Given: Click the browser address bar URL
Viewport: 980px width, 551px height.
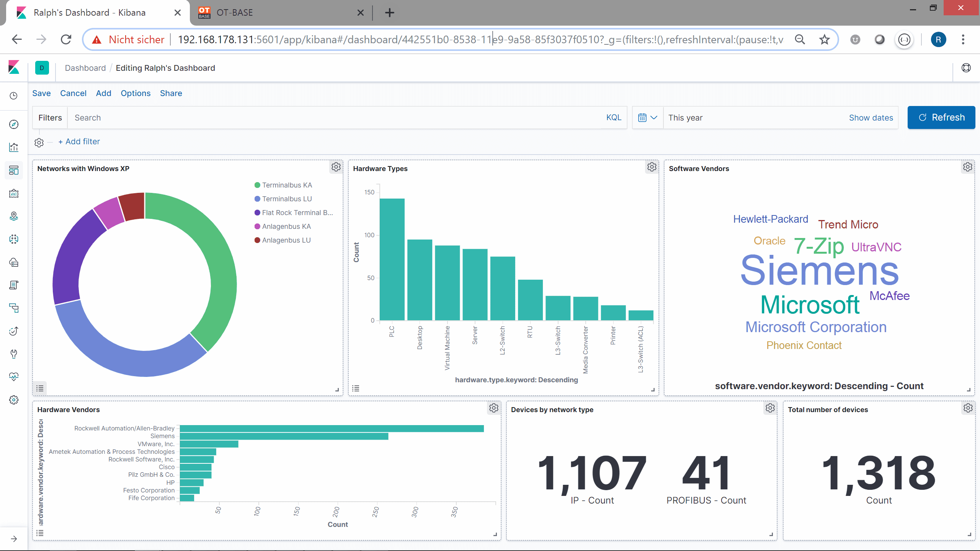Looking at the screenshot, I should point(480,39).
